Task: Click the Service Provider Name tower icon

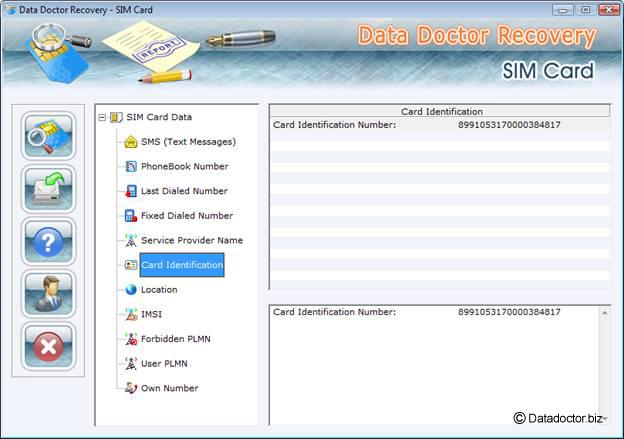Action: (x=131, y=240)
